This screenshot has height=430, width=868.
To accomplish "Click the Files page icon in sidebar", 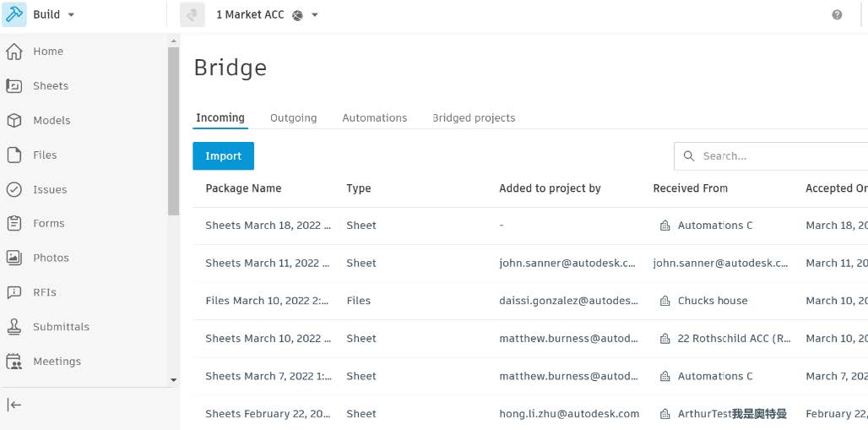I will click(14, 155).
